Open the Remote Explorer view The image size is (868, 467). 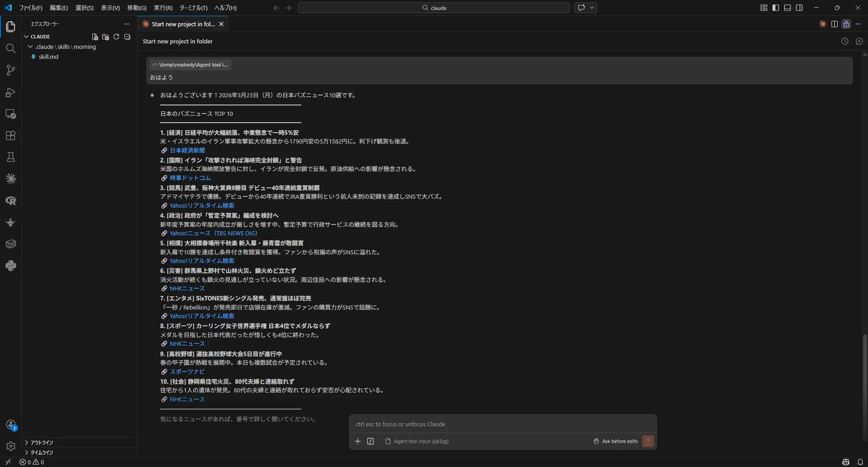pyautogui.click(x=10, y=114)
